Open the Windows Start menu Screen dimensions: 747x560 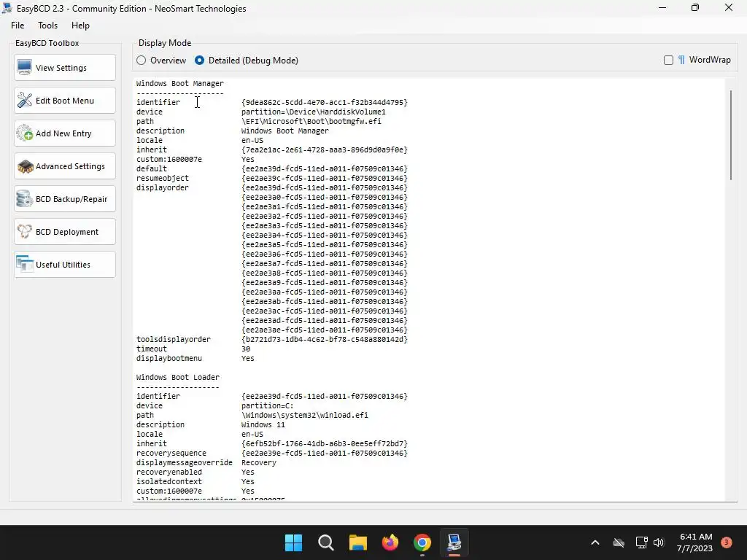click(x=293, y=542)
